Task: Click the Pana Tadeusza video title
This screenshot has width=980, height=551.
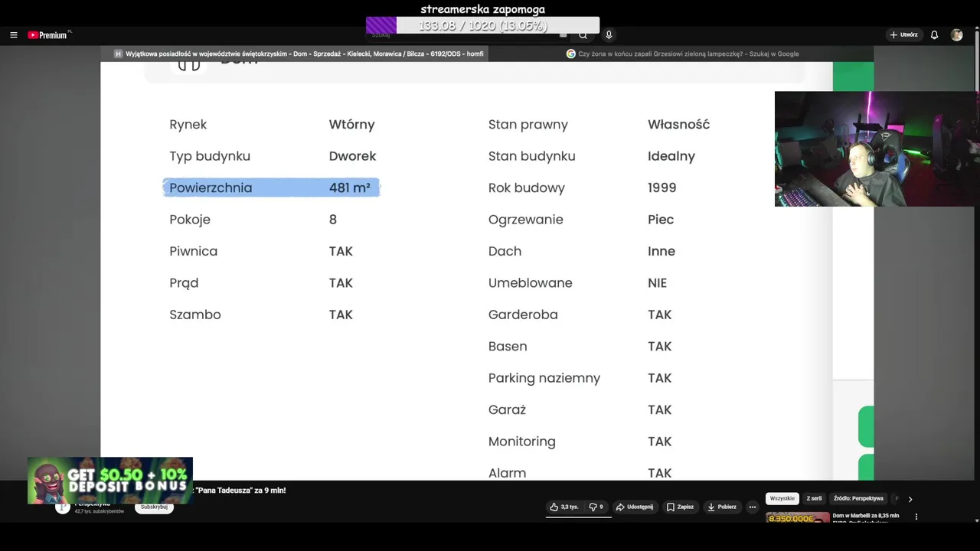Action: point(240,491)
